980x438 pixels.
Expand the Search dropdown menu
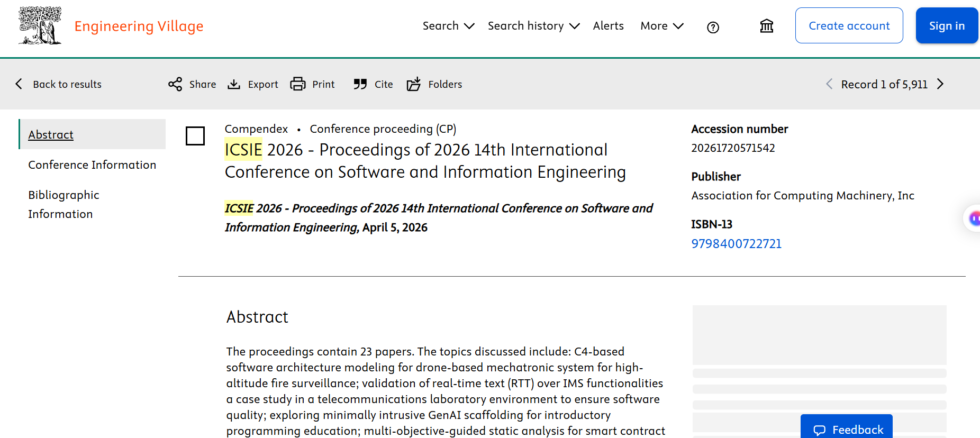[448, 26]
